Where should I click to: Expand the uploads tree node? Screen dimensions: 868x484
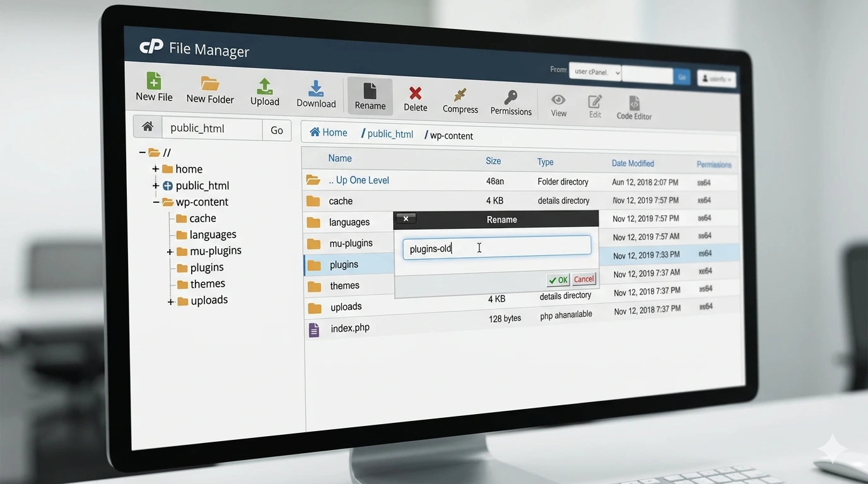(170, 302)
